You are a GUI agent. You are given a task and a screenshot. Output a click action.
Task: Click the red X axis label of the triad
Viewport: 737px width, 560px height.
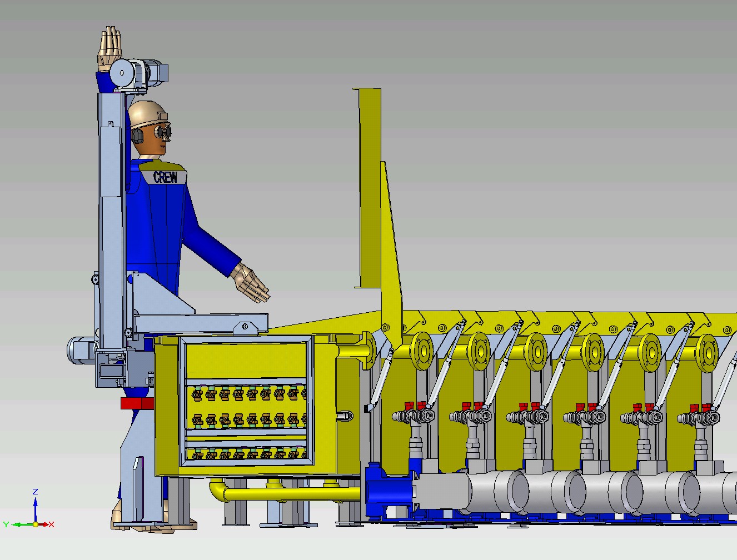click(x=52, y=524)
